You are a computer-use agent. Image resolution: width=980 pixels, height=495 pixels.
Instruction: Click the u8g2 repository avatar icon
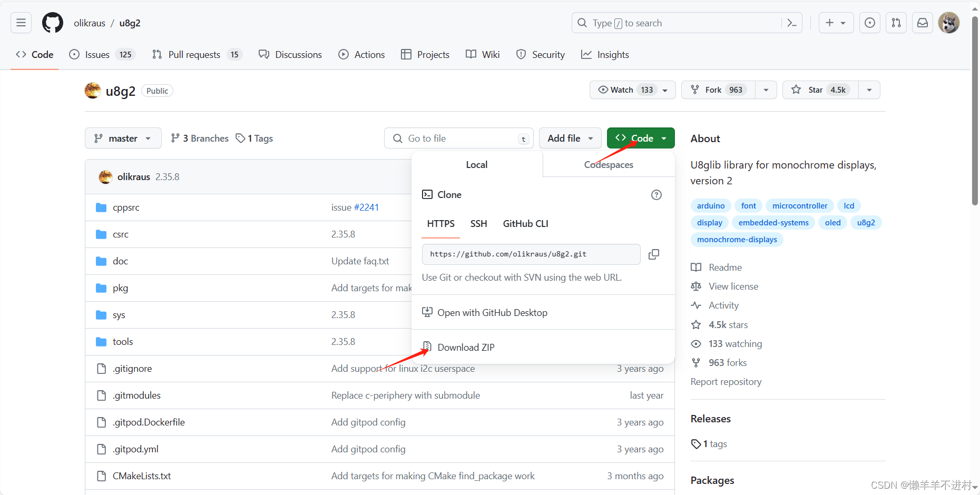tap(93, 91)
